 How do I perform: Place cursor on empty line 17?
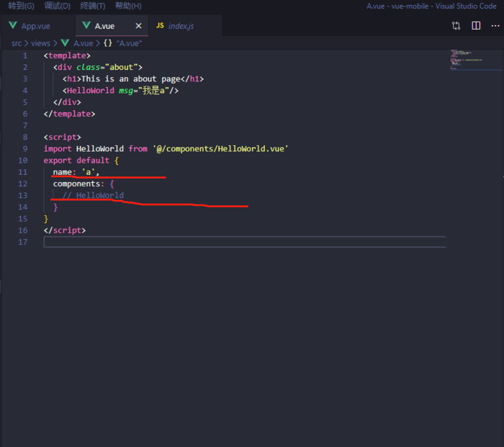(245, 242)
